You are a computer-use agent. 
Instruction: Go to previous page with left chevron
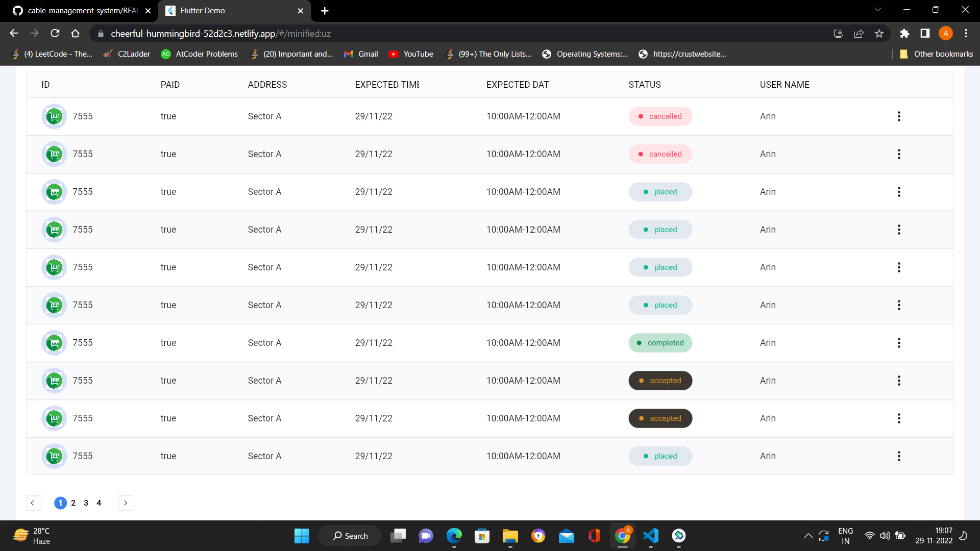tap(33, 503)
